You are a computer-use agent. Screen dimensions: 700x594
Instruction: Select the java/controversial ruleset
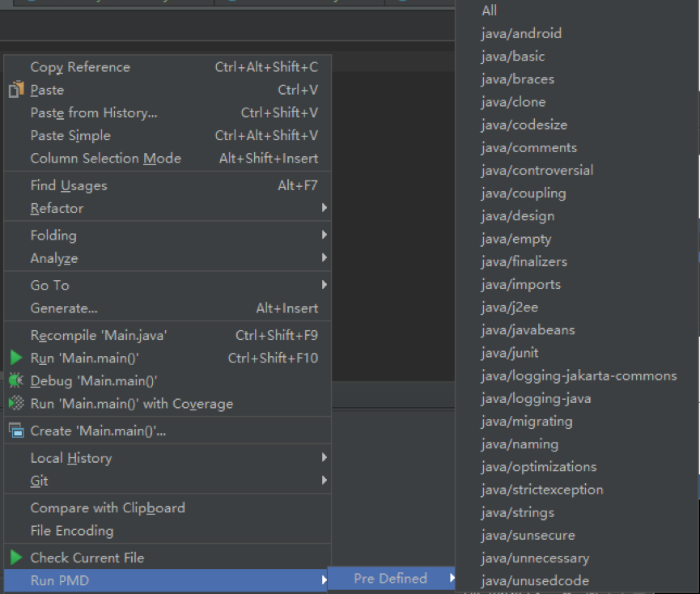pos(577,170)
